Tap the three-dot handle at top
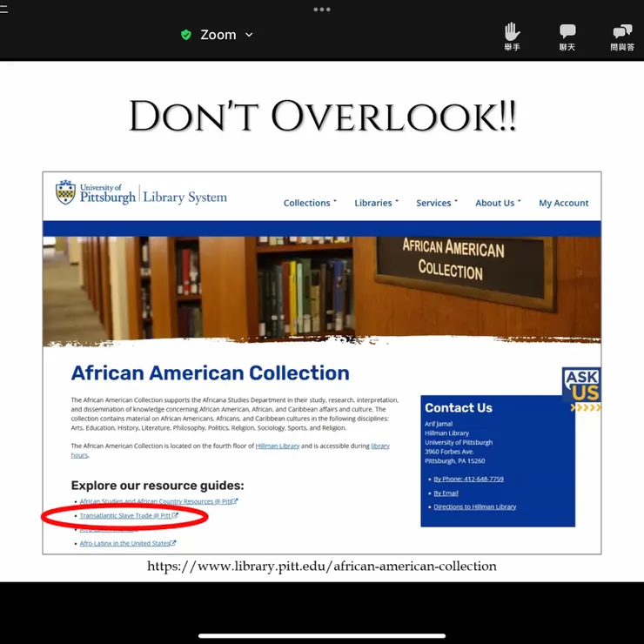The image size is (644, 644). pyautogui.click(x=322, y=9)
